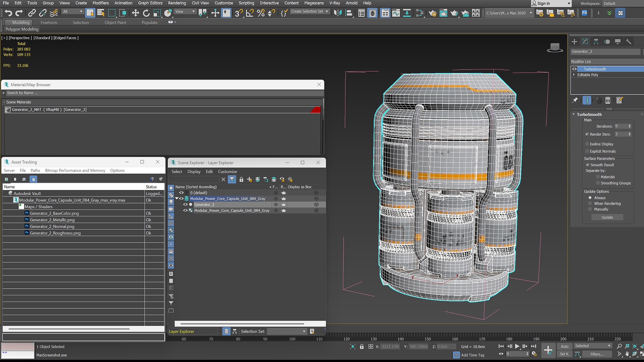Activate the Select and Scale tool
The image size is (644, 362).
[157, 13]
